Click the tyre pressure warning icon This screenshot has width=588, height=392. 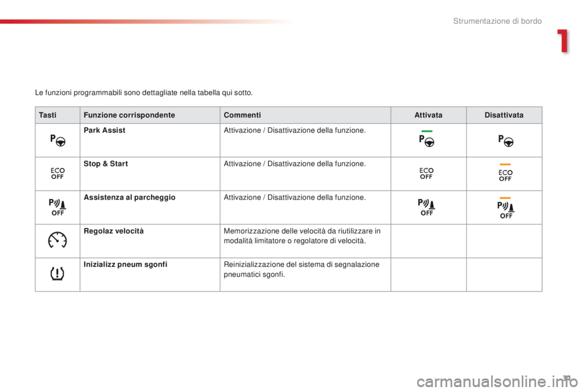click(x=58, y=274)
